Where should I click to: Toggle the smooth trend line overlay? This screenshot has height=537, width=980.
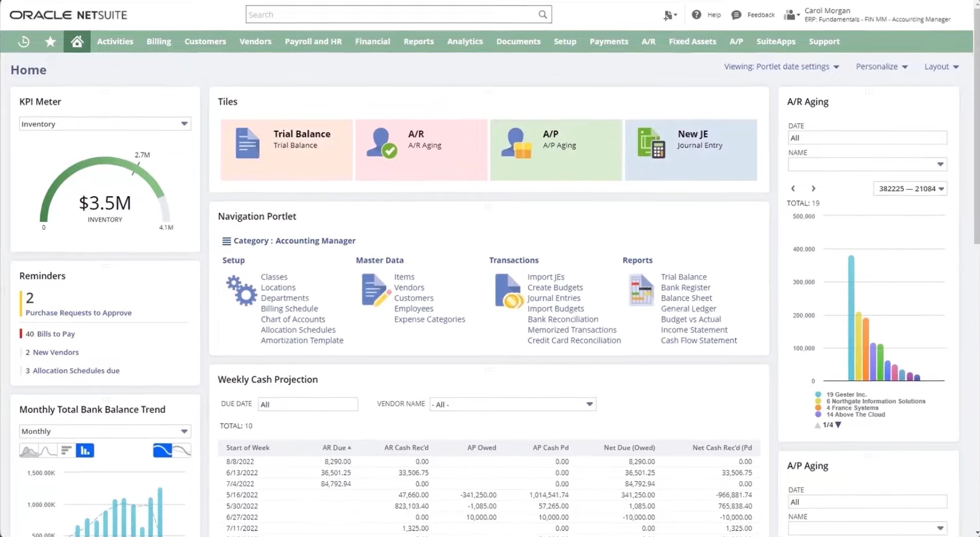[163, 451]
